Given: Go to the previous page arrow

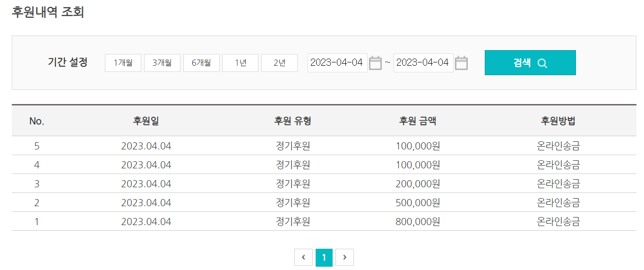Looking at the screenshot, I should click(x=303, y=257).
